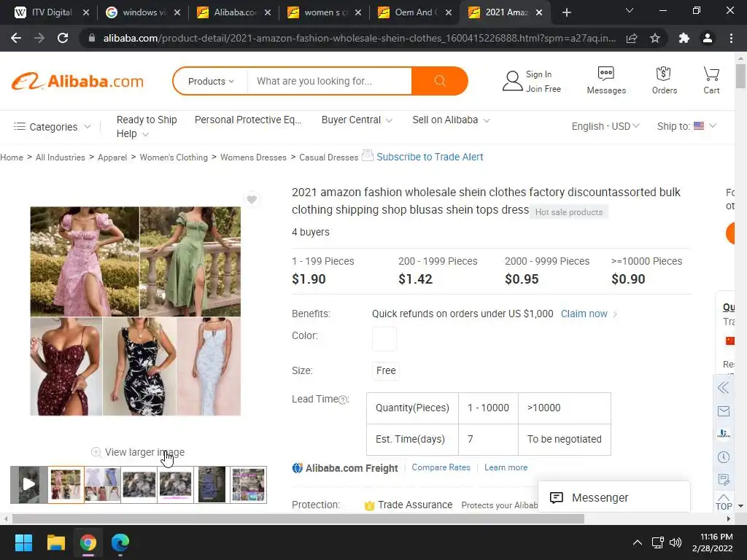Click the right sidebar clock history icon

[723, 457]
